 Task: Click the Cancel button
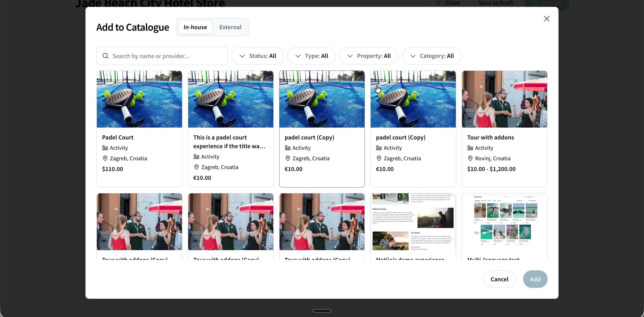coord(499,279)
